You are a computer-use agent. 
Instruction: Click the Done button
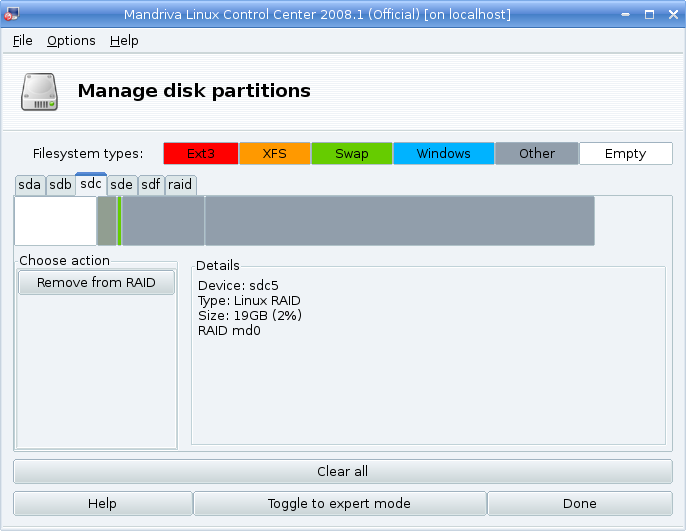[x=580, y=503]
